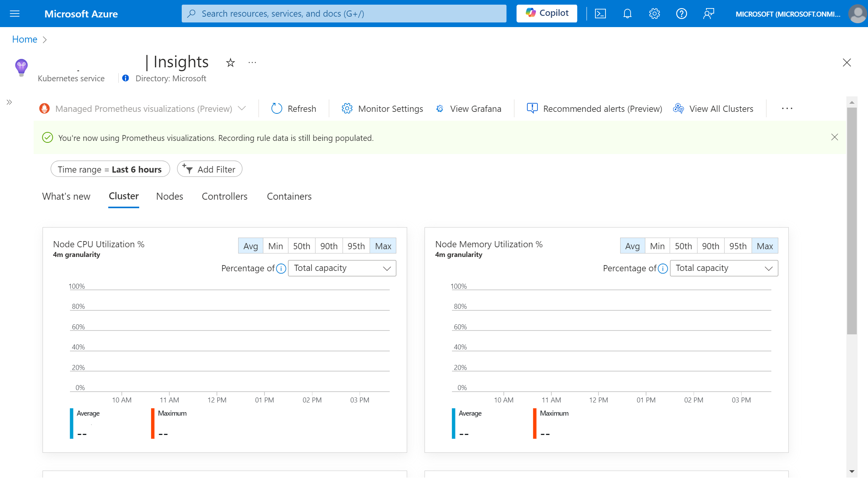This screenshot has height=488, width=868.
Task: Click the Refresh icon to reload data
Action: click(x=275, y=108)
